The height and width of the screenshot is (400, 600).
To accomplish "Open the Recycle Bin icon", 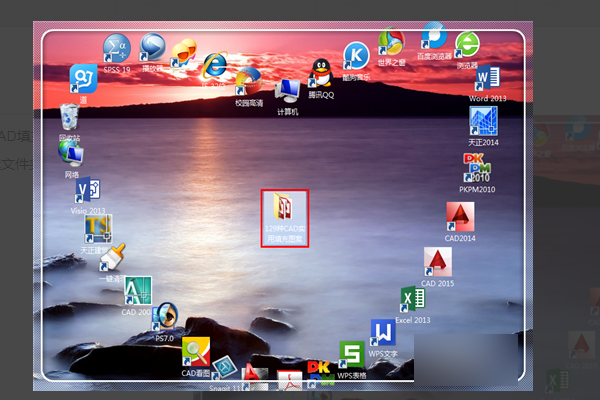I will 70,116.
